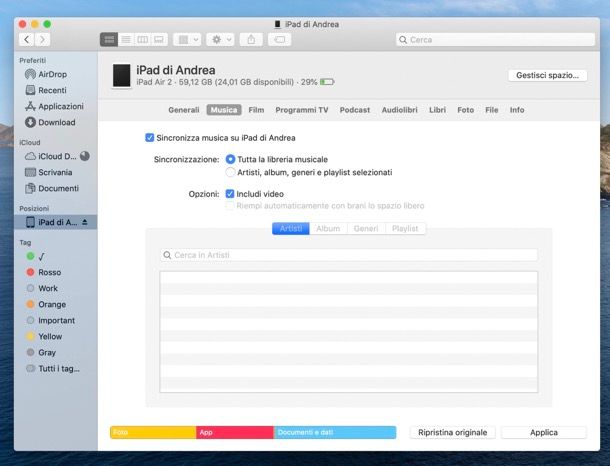This screenshot has width=610, height=466.
Task: Open the Download folder in sidebar
Action: click(x=50, y=122)
